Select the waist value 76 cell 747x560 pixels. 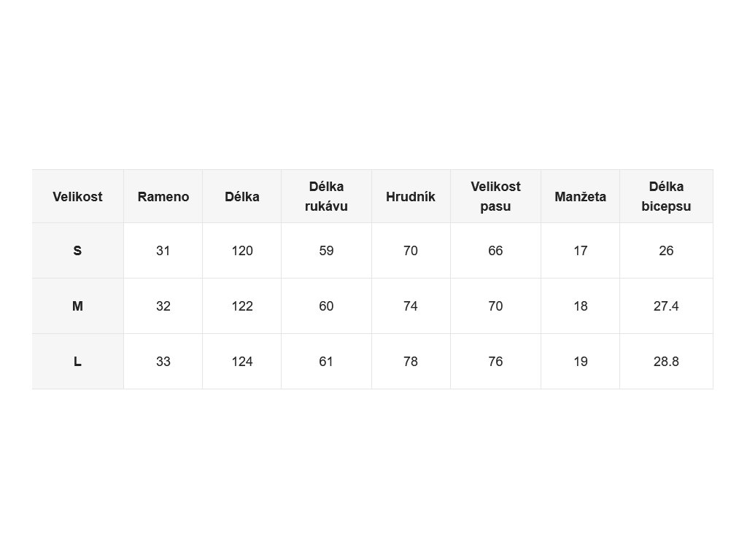point(495,362)
